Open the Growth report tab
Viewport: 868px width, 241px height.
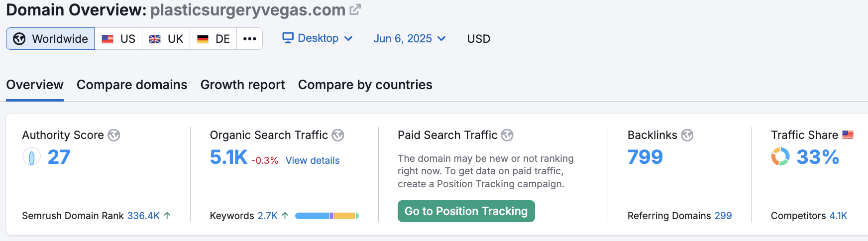pyautogui.click(x=242, y=85)
